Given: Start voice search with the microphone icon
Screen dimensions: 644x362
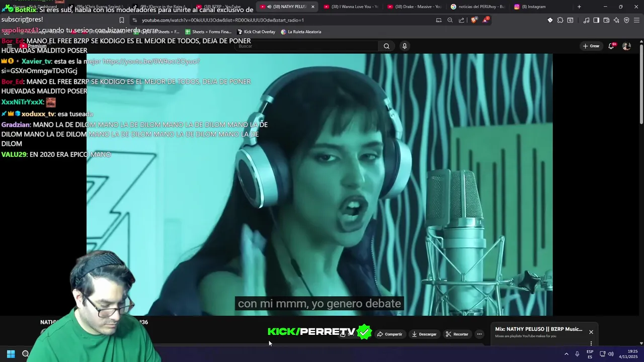Looking at the screenshot, I should coord(405,46).
